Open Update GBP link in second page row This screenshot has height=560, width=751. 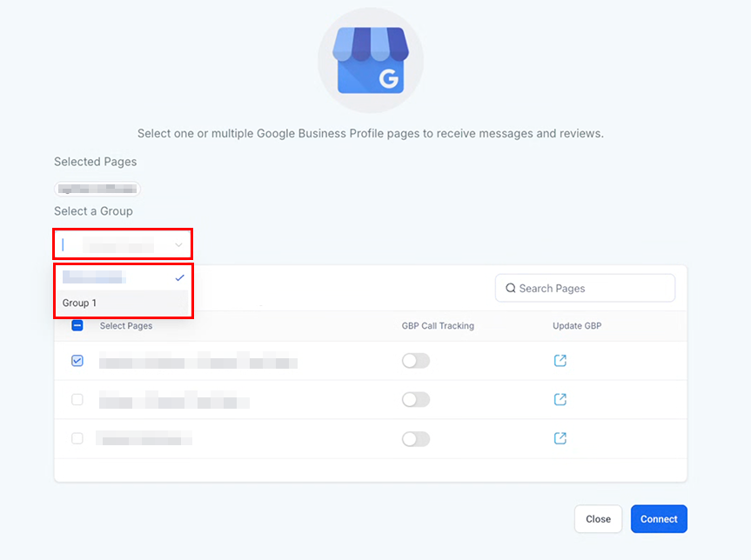tap(560, 399)
